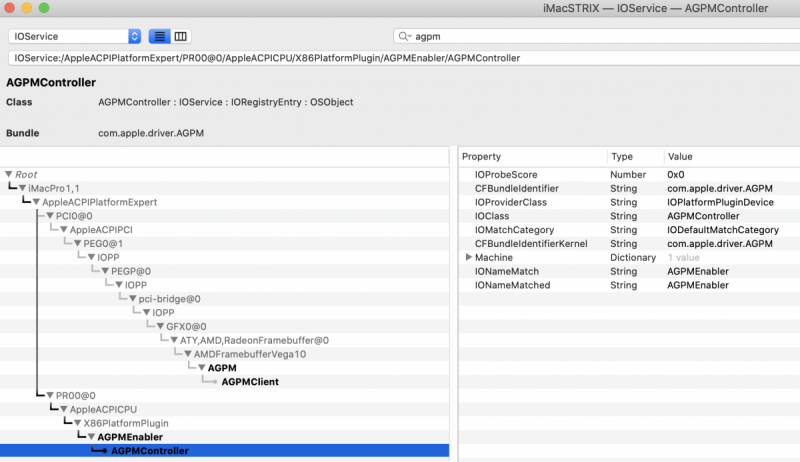Select the IONameMatched property row
Screen dimensions: 800x462
click(x=629, y=285)
